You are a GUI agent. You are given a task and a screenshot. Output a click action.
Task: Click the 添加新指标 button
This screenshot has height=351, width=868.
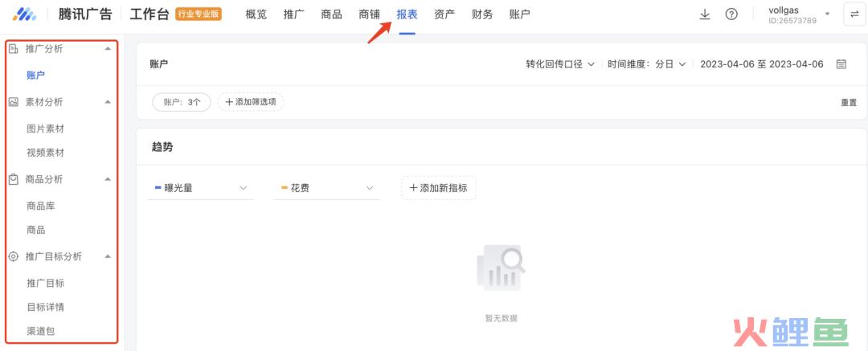coord(439,188)
